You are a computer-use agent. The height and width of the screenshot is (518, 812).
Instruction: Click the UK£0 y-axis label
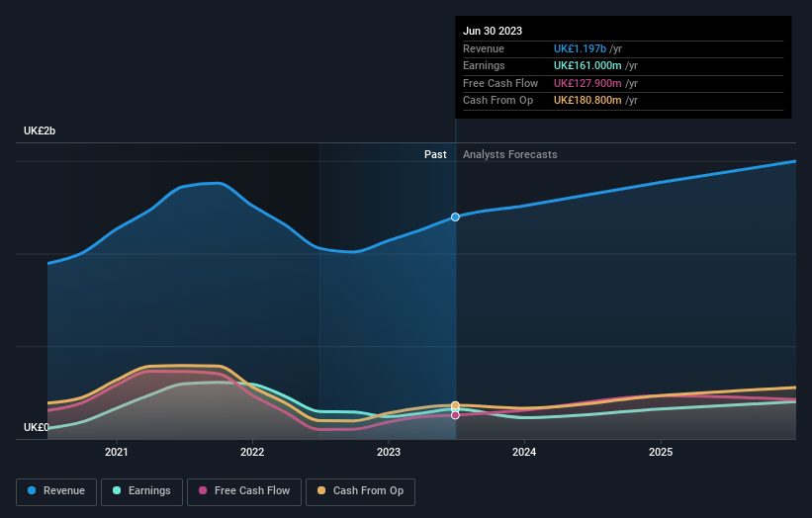coord(37,427)
